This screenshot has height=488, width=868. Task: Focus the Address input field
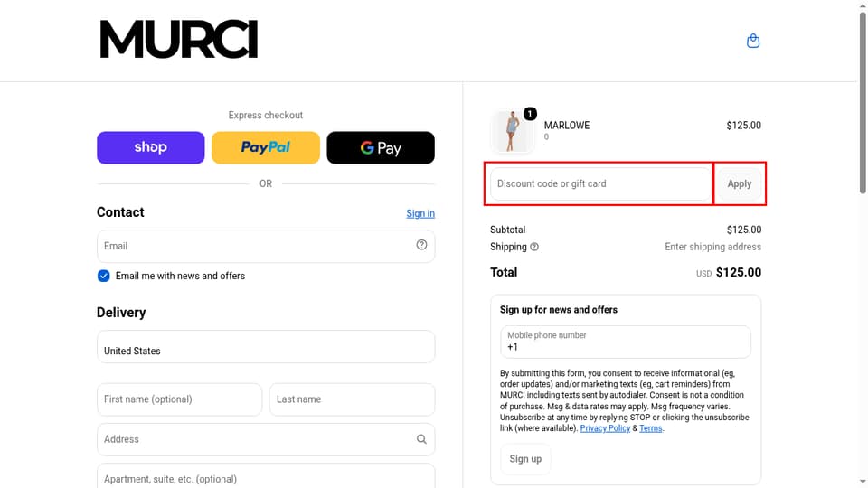(266, 439)
